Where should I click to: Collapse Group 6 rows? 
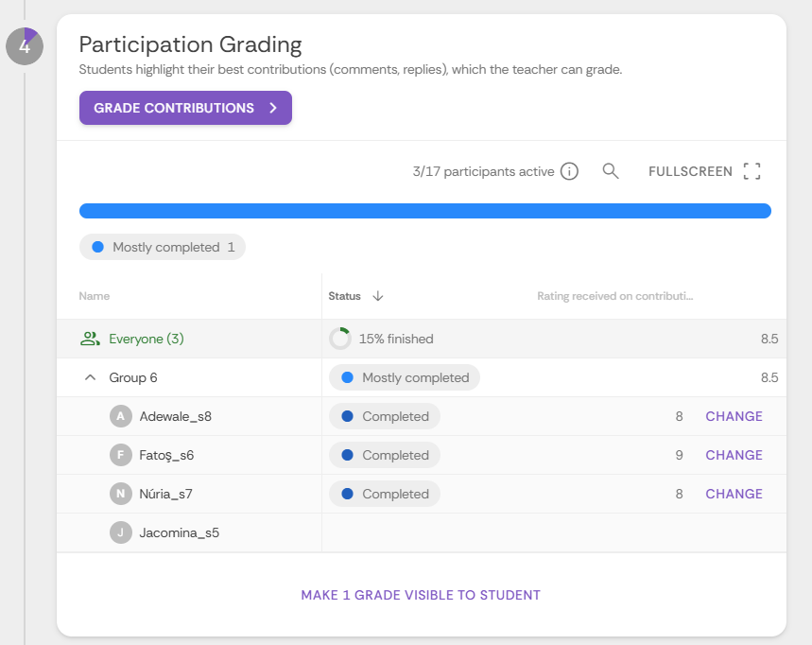(90, 377)
